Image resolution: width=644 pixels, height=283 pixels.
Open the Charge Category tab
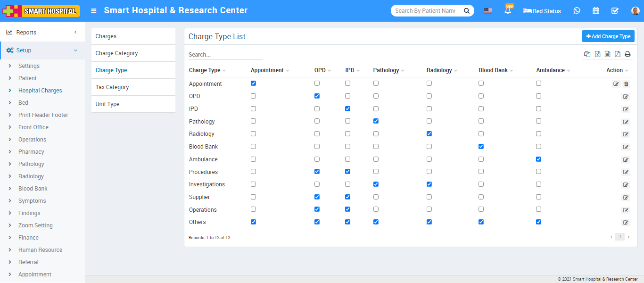(x=117, y=53)
